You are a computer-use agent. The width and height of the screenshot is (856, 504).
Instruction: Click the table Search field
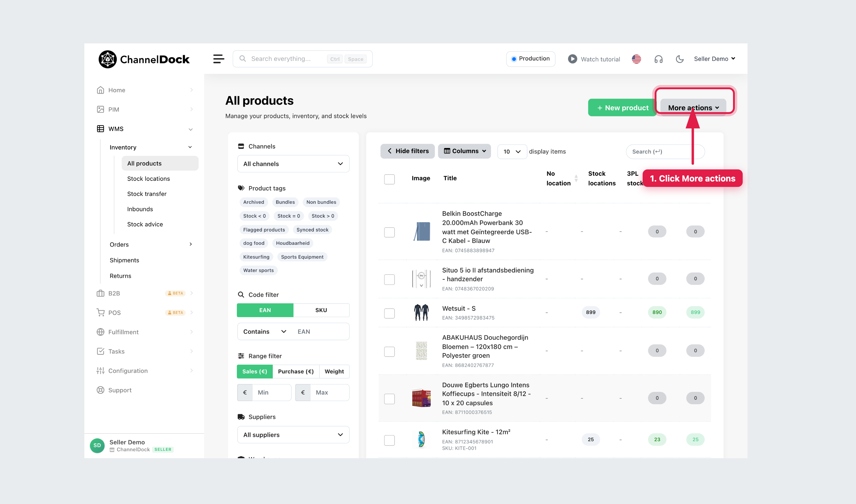point(665,152)
